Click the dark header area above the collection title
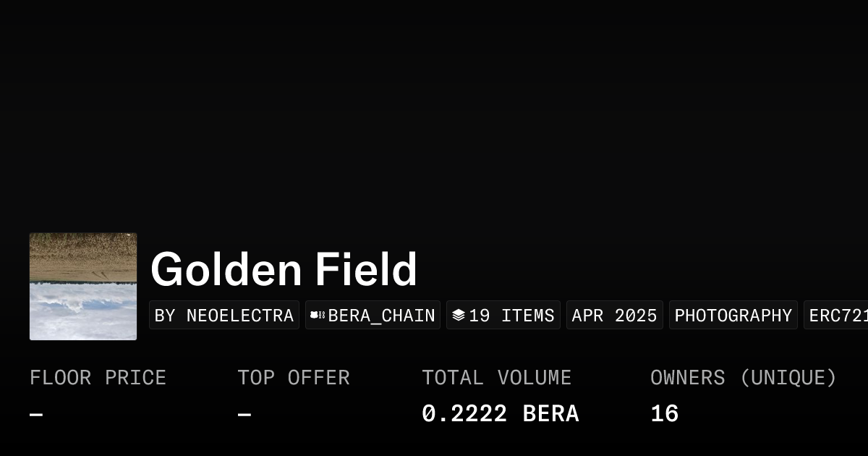The image size is (868, 456). [434, 109]
